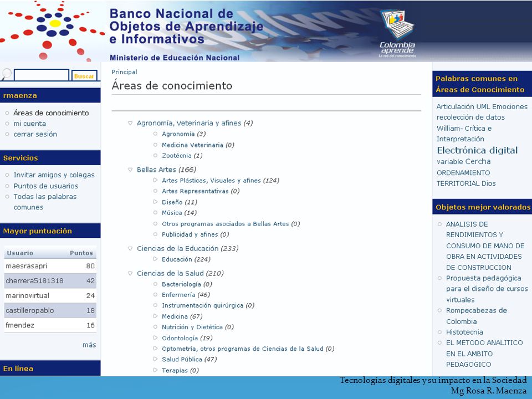Click the Electrónica digital tag
Viewport: 532px width, 399px height.
pyautogui.click(x=477, y=150)
